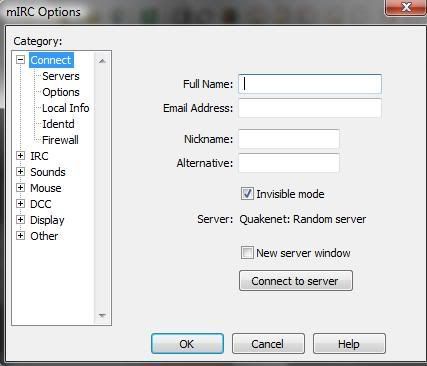Click the 'Quakenet: Random server' text
The height and width of the screenshot is (366, 427).
pos(303,219)
